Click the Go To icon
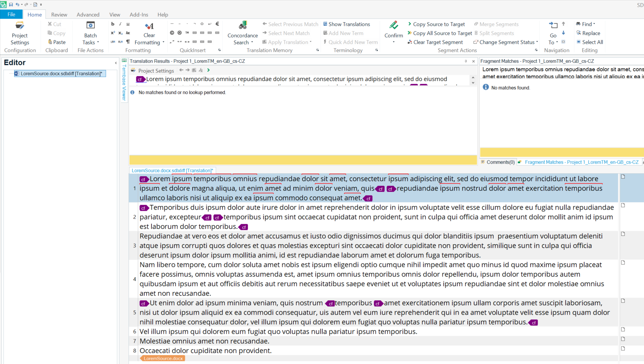Screen dimensions: 644x364 point(553,25)
